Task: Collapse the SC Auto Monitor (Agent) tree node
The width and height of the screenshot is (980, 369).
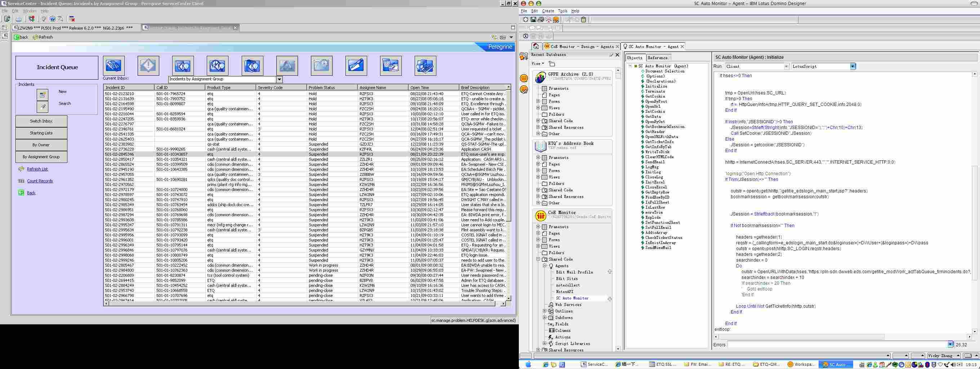Action: pyautogui.click(x=630, y=66)
